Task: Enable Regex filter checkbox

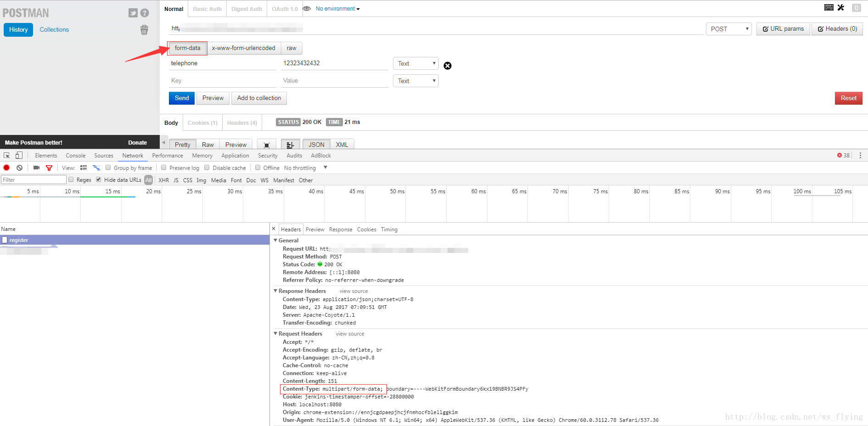Action: click(71, 179)
